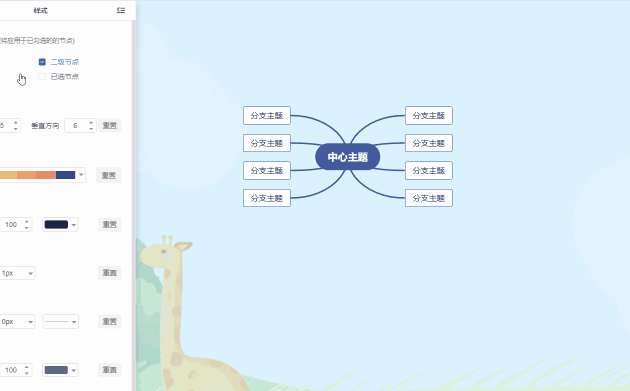
Task: Open the dark navy color swatch picker
Action: click(60, 225)
